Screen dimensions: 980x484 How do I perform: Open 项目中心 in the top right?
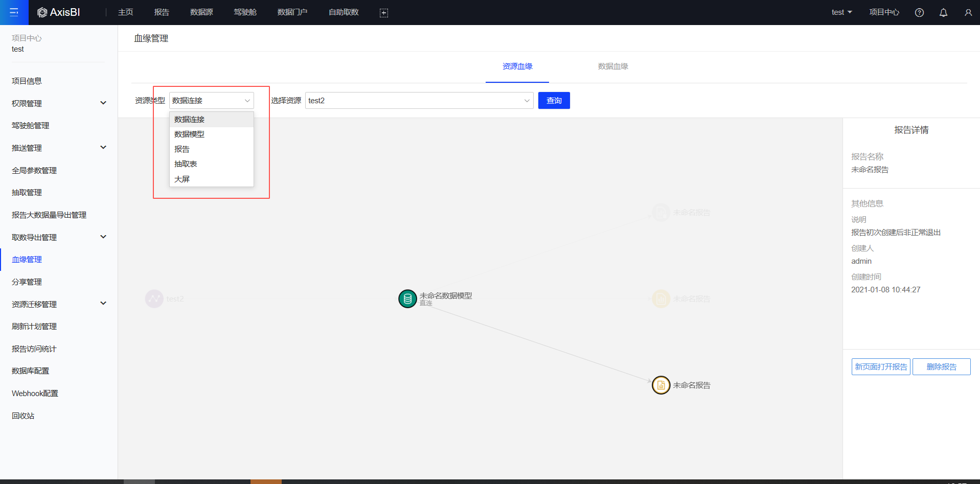click(x=884, y=12)
